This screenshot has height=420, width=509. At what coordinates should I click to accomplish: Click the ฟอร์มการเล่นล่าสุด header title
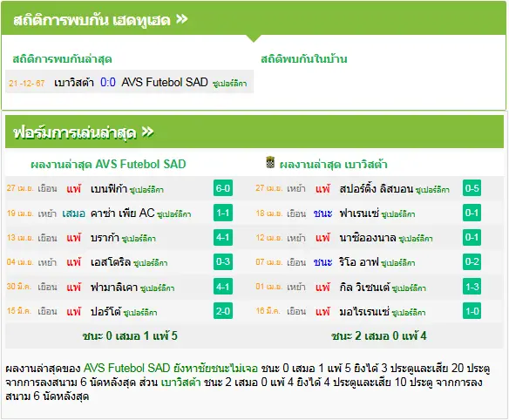coord(75,132)
